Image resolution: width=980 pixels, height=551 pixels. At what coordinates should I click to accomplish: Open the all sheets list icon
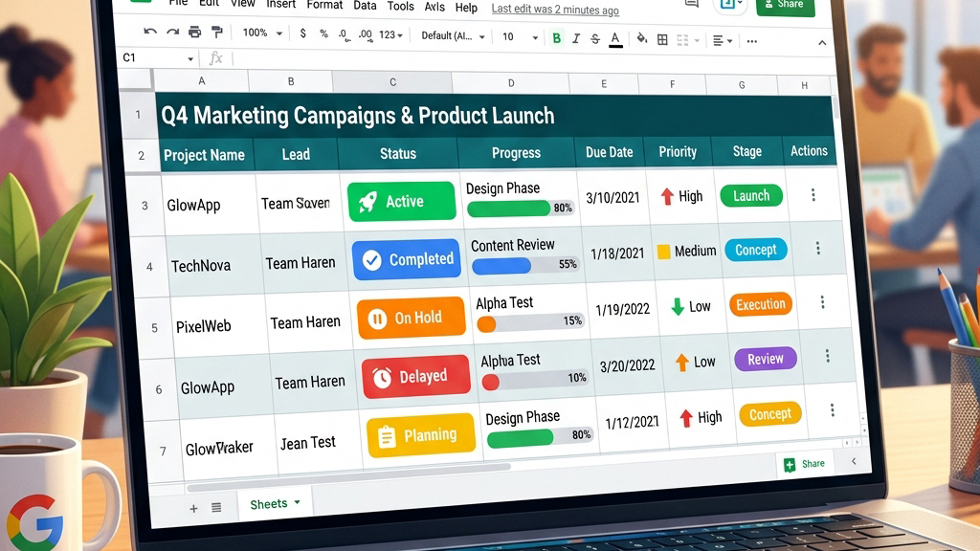[216, 507]
